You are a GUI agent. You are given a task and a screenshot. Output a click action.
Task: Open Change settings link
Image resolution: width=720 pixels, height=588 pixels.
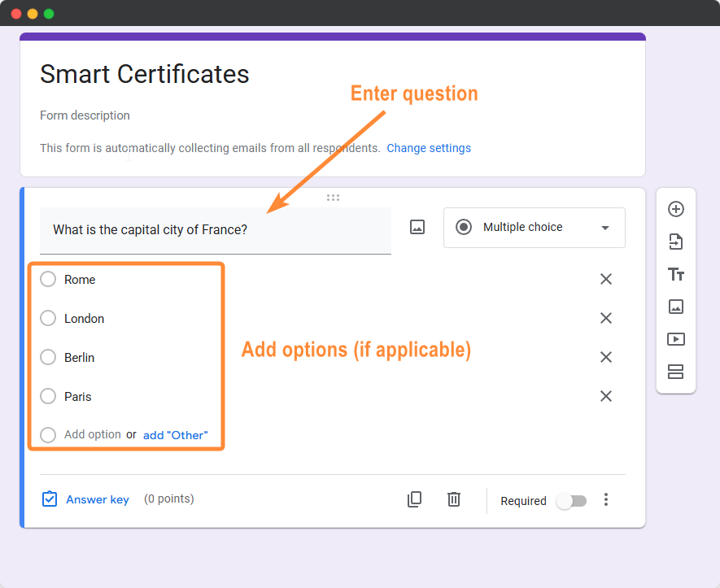(x=429, y=148)
